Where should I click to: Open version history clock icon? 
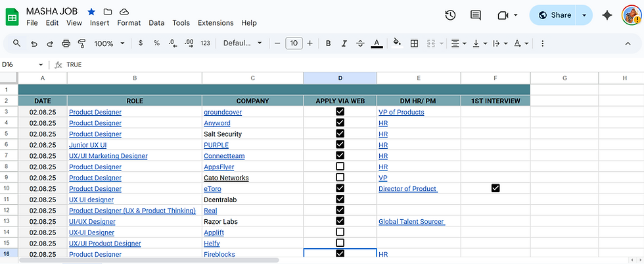tap(451, 15)
